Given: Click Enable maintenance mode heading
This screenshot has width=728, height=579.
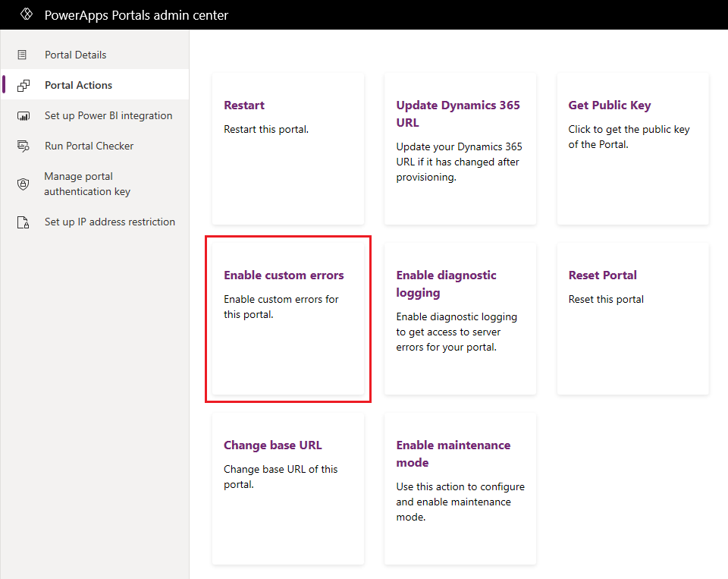Looking at the screenshot, I should click(453, 454).
